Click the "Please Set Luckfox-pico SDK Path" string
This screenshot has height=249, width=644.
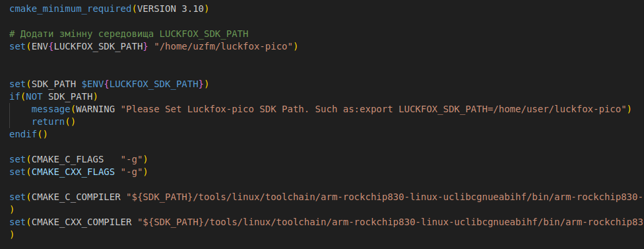pos(375,109)
